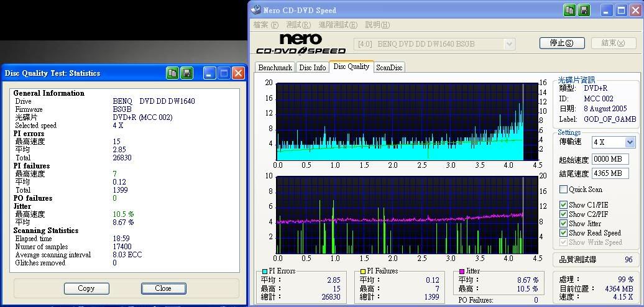The image size is (644, 307).
Task: Switch to the Disc Info tab
Action: (x=313, y=68)
